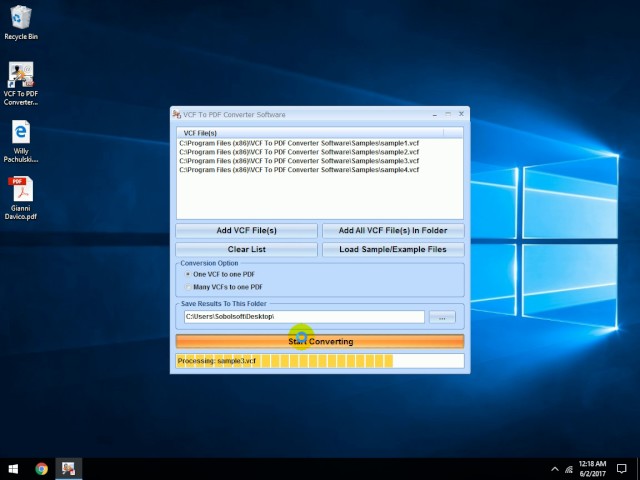
Task: Select VCF To PDF Converter taskbar icon
Action: coord(69,469)
